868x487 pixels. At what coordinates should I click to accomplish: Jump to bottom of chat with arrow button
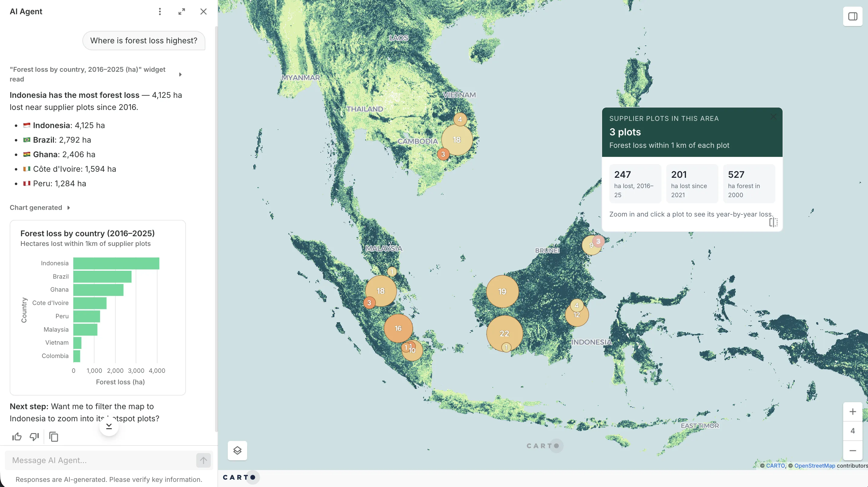tap(109, 426)
